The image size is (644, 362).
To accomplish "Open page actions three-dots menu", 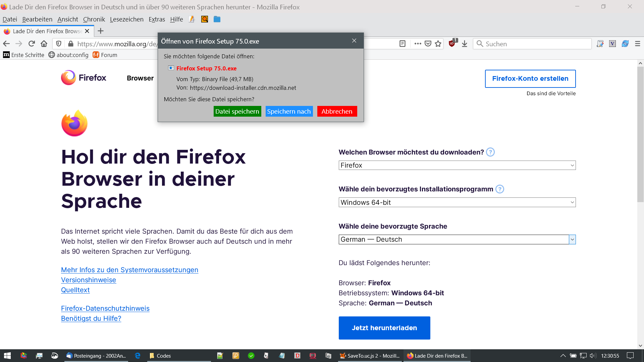I will (x=418, y=44).
